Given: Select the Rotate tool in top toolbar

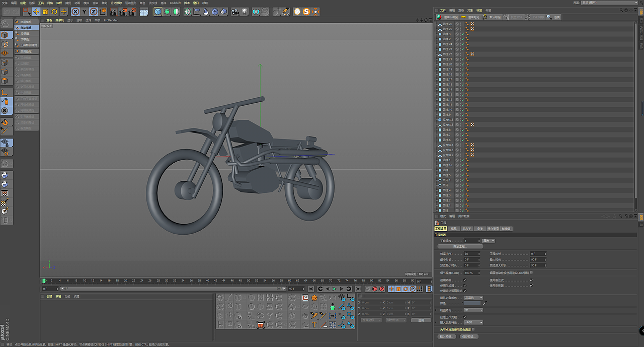Looking at the screenshot, I should (x=54, y=11).
